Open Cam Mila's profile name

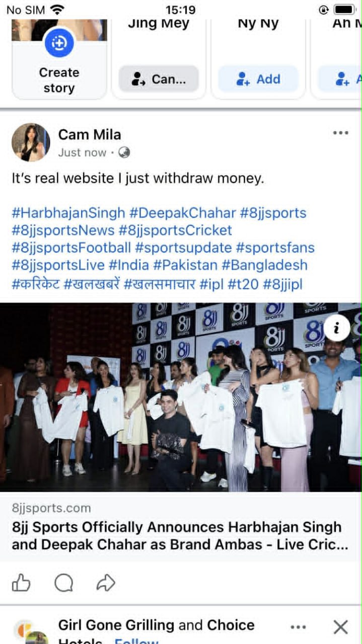[x=90, y=134]
